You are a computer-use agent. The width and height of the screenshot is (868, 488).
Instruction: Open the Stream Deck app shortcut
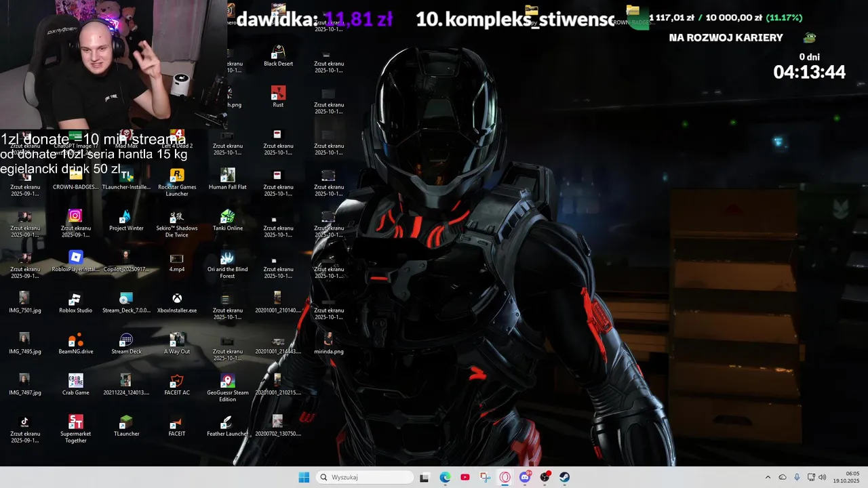point(126,344)
